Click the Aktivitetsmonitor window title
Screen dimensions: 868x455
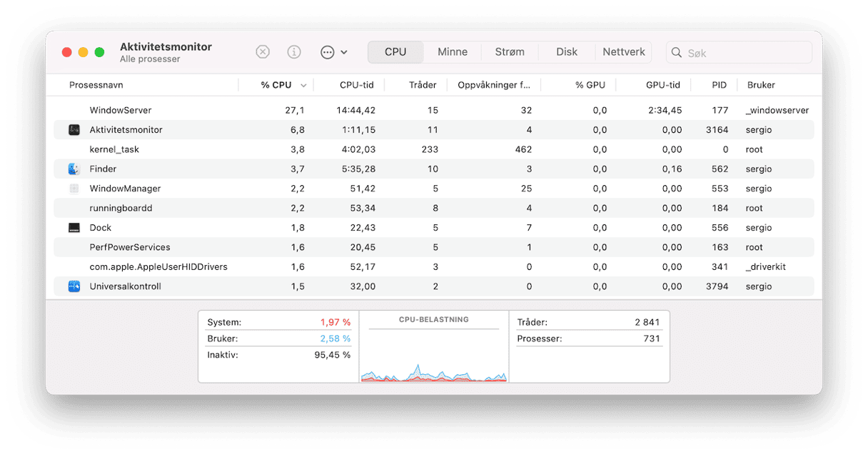(166, 46)
